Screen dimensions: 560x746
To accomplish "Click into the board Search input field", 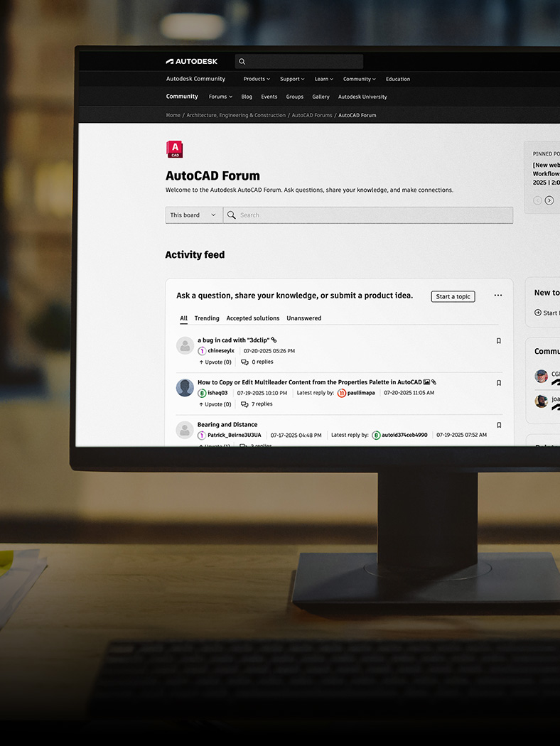I will pos(368,215).
